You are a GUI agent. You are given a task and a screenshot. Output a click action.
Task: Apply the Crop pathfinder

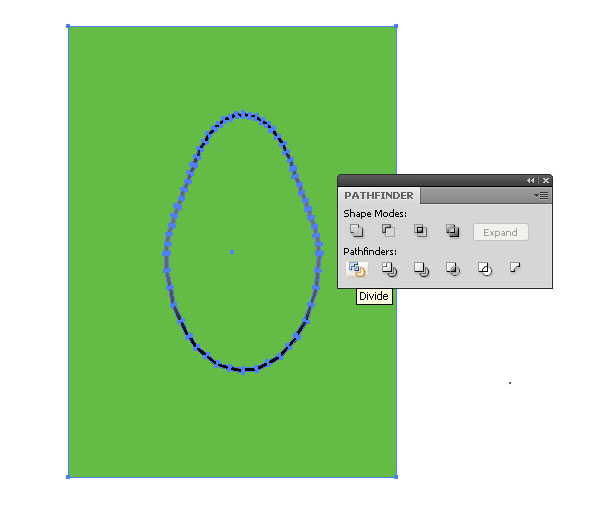(x=453, y=269)
